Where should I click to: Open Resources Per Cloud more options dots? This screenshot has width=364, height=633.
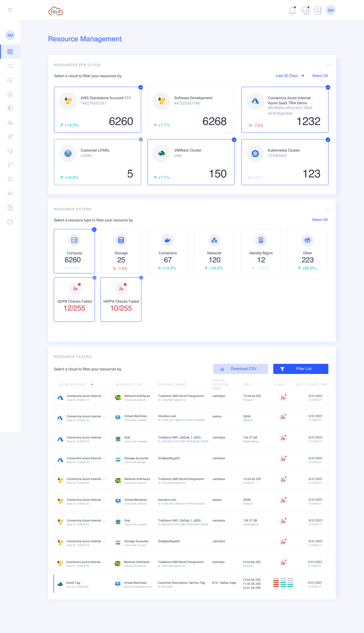(328, 65)
